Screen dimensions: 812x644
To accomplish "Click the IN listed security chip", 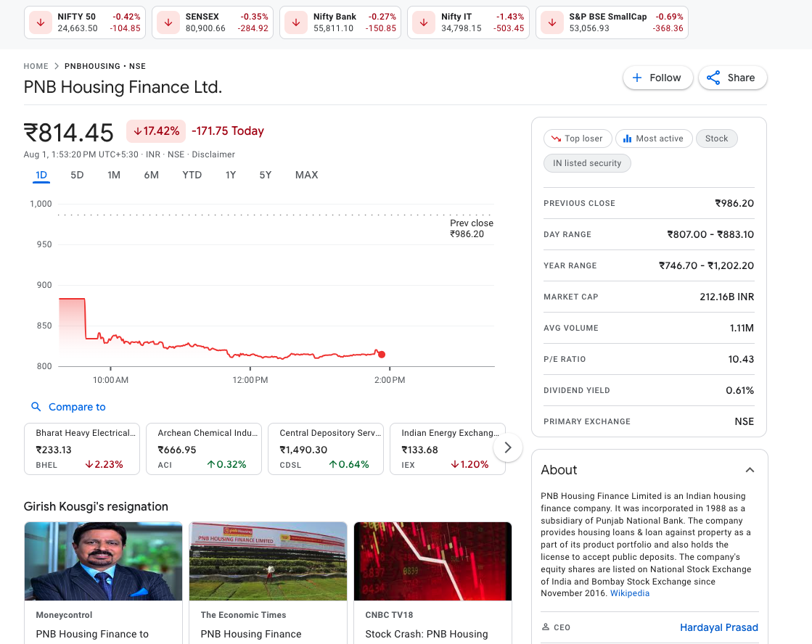I will tap(587, 163).
